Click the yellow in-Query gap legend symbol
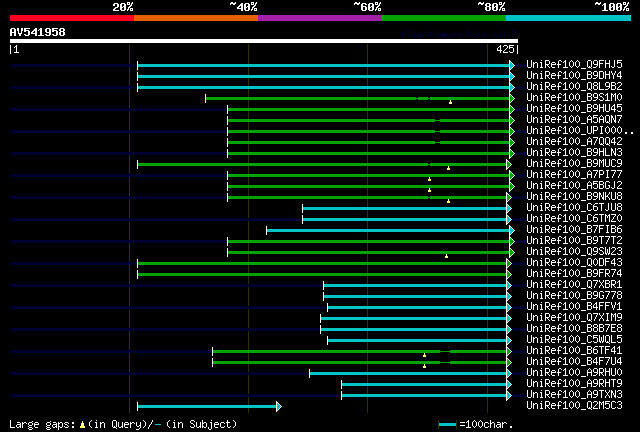 [x=82, y=425]
